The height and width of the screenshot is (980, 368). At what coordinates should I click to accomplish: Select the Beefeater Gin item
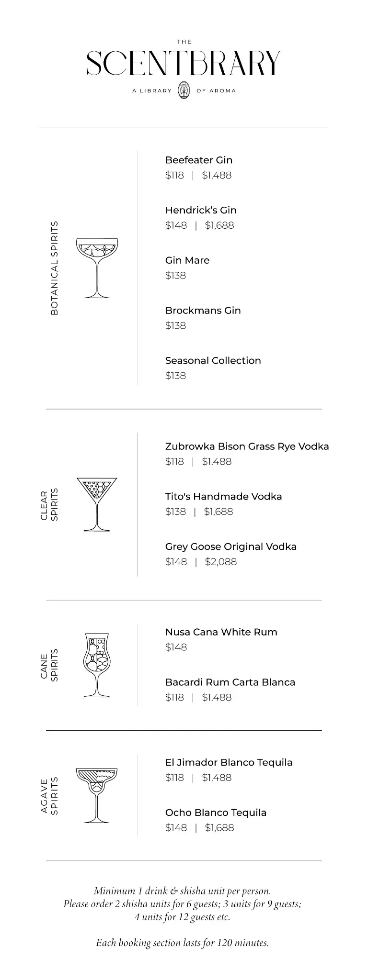pyautogui.click(x=199, y=160)
